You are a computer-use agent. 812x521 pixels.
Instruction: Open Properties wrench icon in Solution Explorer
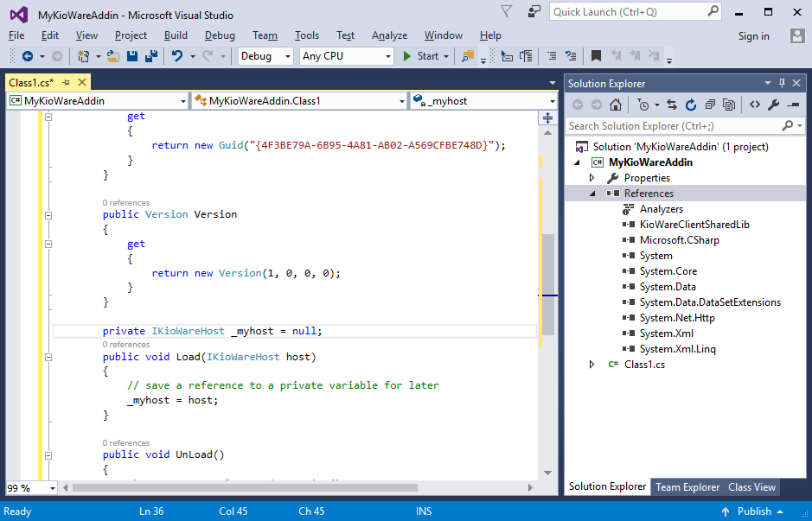tap(774, 105)
